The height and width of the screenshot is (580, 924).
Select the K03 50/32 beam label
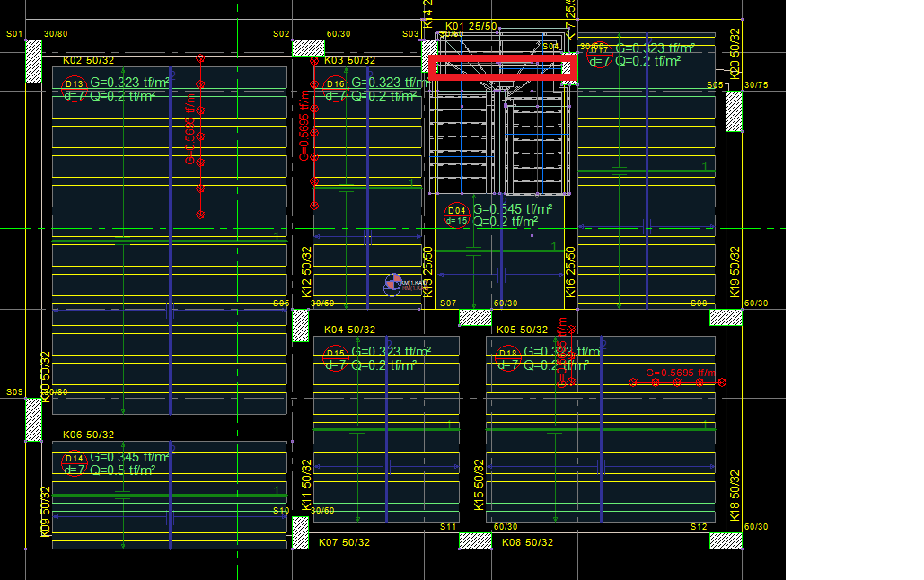pos(349,60)
